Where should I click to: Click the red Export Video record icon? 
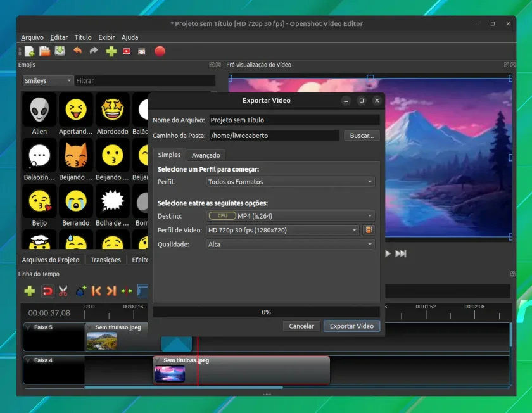160,51
